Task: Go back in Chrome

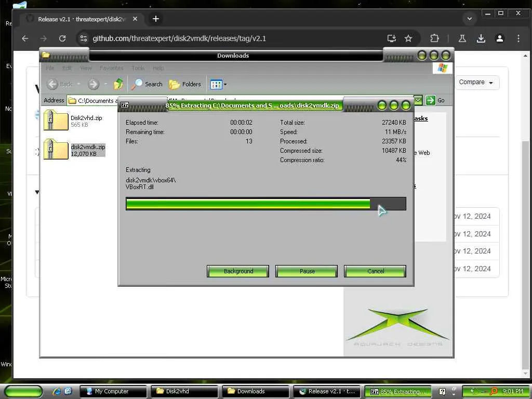Action: 25,38
